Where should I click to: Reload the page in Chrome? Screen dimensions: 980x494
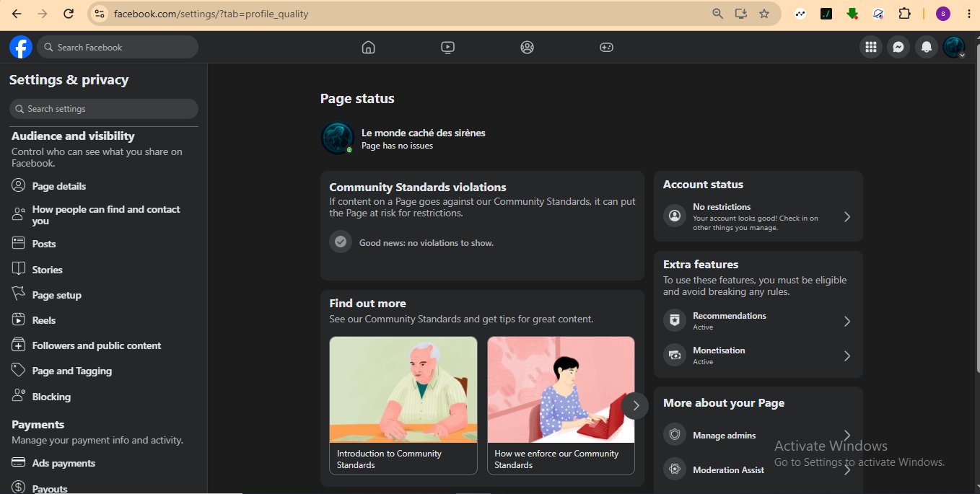[69, 14]
